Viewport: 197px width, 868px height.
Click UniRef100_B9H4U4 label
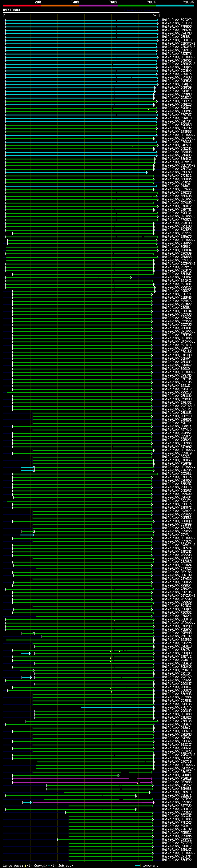(176, 497)
